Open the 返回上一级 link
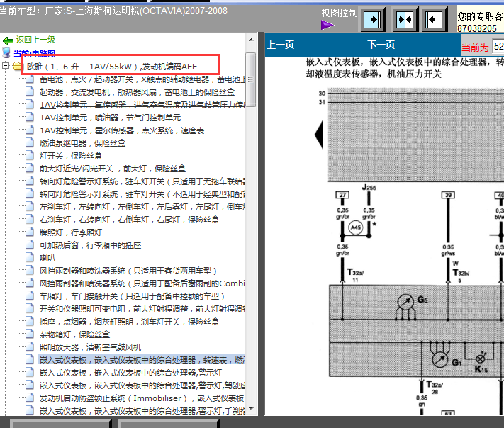The height and width of the screenshot is (428, 504). point(35,40)
